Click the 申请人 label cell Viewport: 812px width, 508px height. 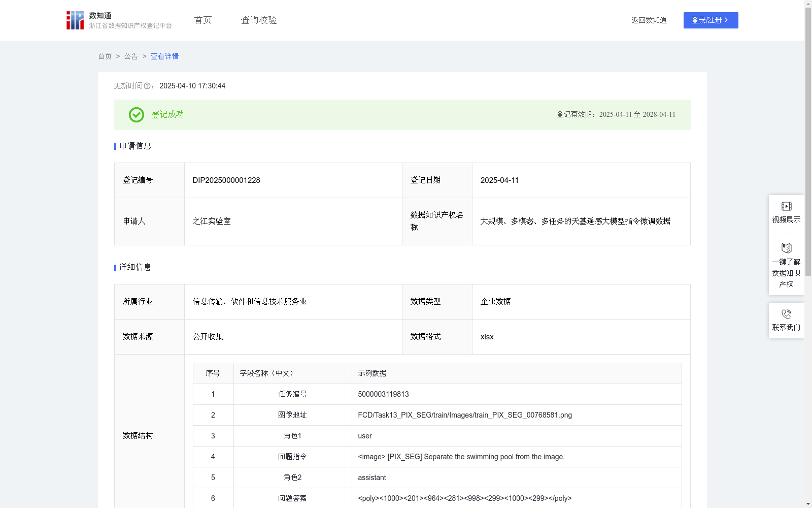pyautogui.click(x=149, y=221)
